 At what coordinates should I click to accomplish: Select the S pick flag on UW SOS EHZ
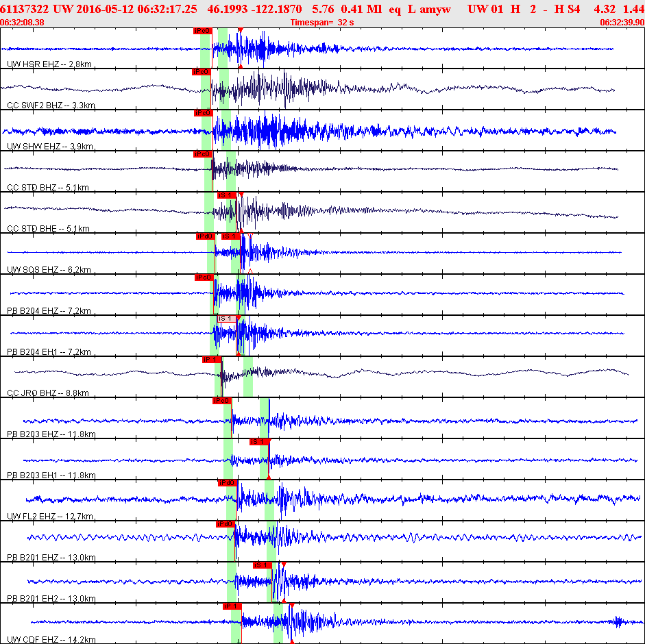click(231, 236)
